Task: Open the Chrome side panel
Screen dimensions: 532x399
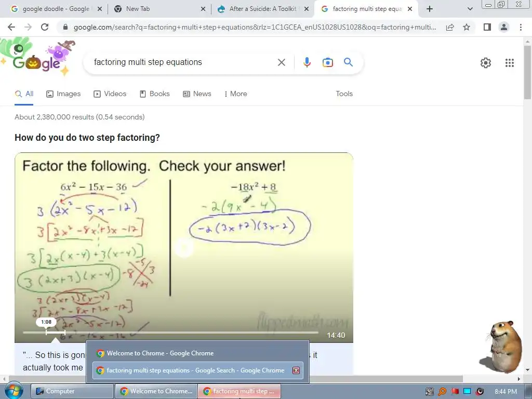Action: point(487,27)
